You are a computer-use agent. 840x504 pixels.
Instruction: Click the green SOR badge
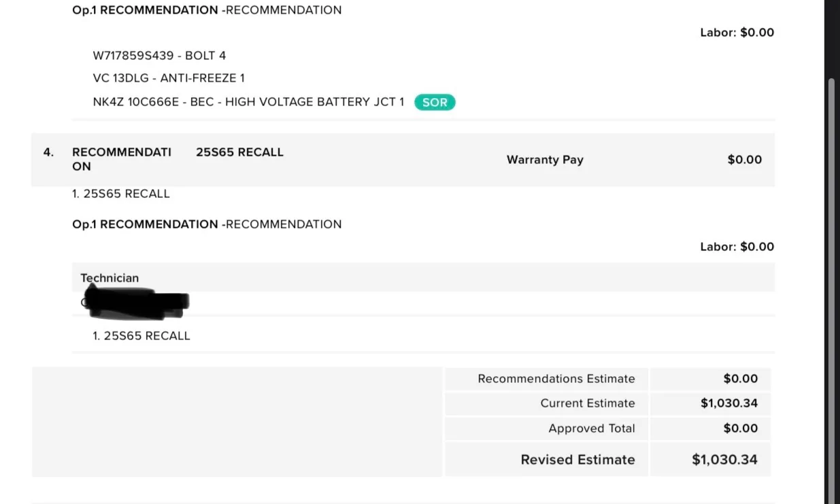tap(435, 102)
